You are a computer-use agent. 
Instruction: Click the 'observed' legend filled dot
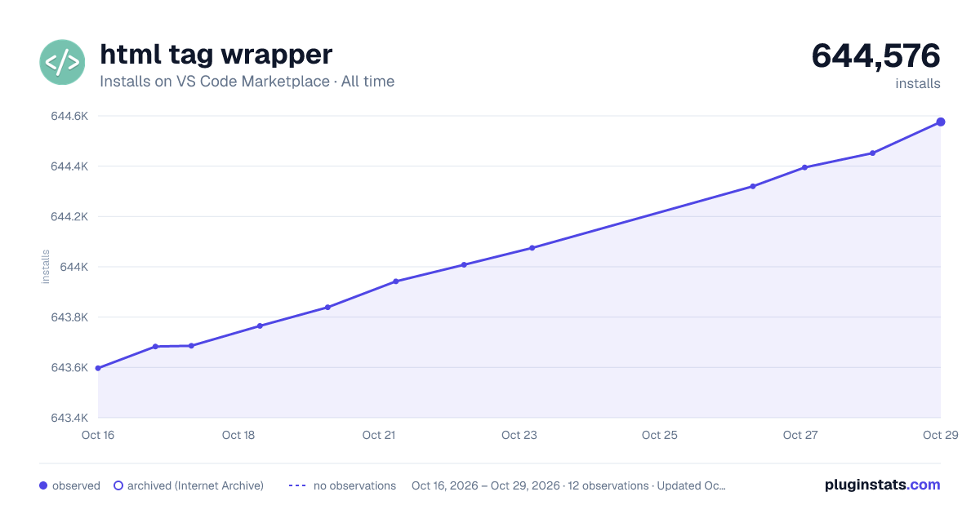[x=43, y=485]
